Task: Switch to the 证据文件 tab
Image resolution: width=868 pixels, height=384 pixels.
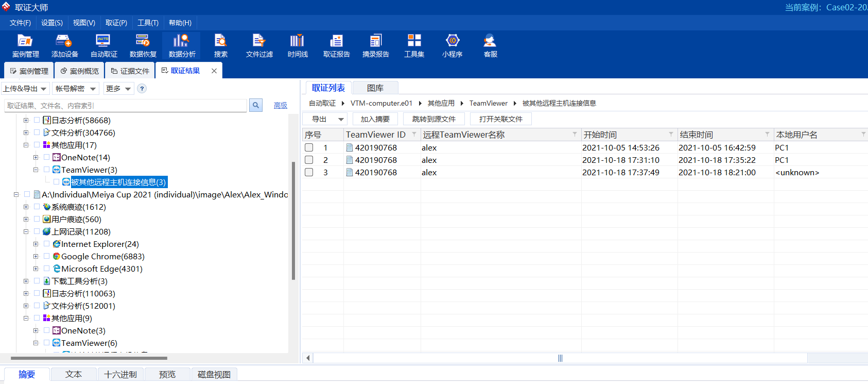Action: (x=130, y=71)
